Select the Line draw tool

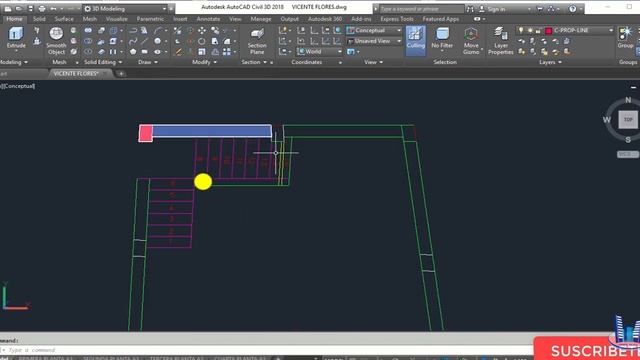pos(144,41)
